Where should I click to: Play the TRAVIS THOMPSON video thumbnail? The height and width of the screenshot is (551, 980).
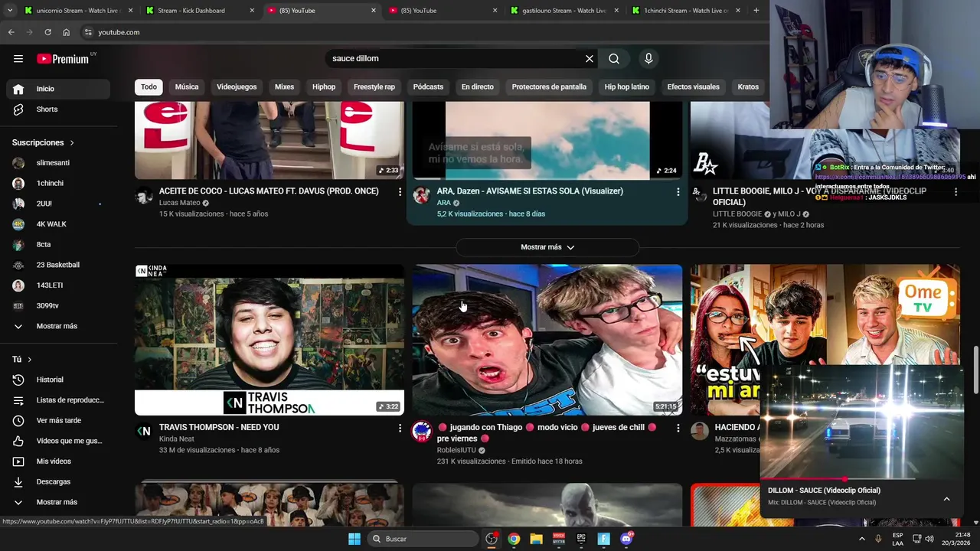tap(269, 340)
